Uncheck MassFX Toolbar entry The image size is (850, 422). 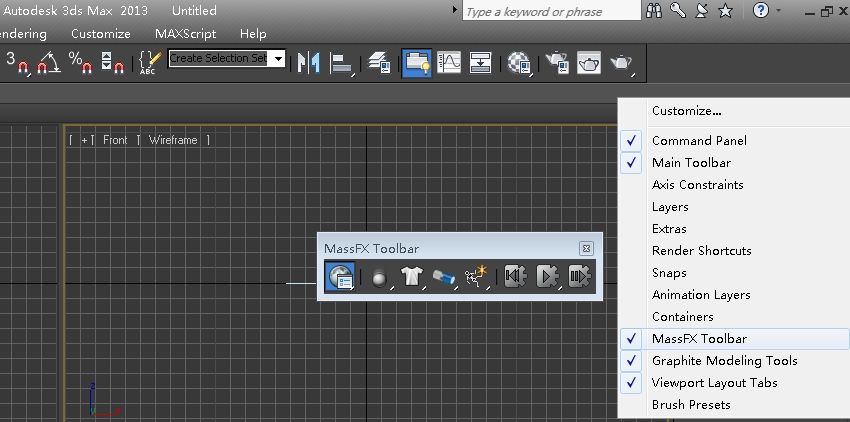[x=734, y=338]
